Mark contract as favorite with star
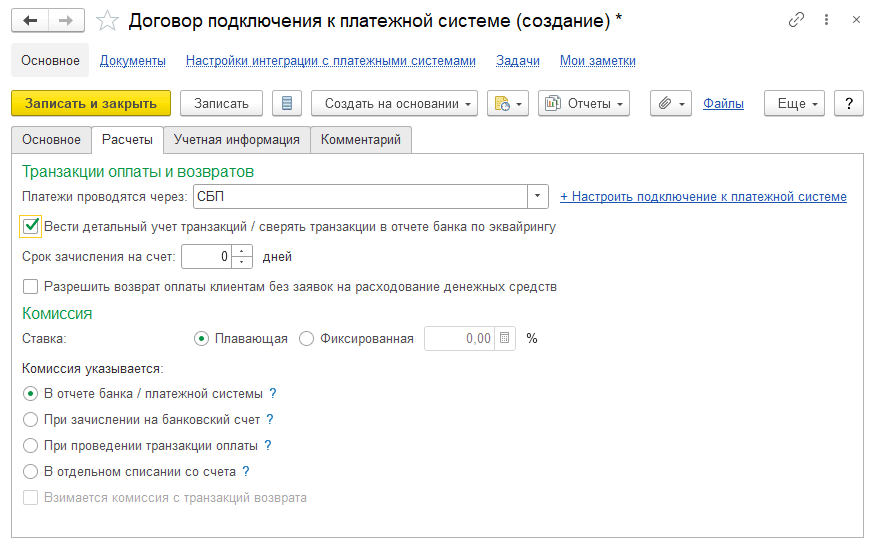The height and width of the screenshot is (548, 882). (108, 20)
